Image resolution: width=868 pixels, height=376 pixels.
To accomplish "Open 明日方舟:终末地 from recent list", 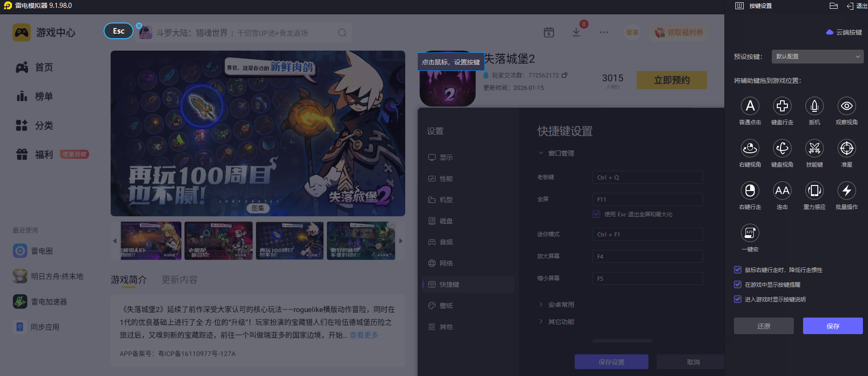I will click(48, 276).
